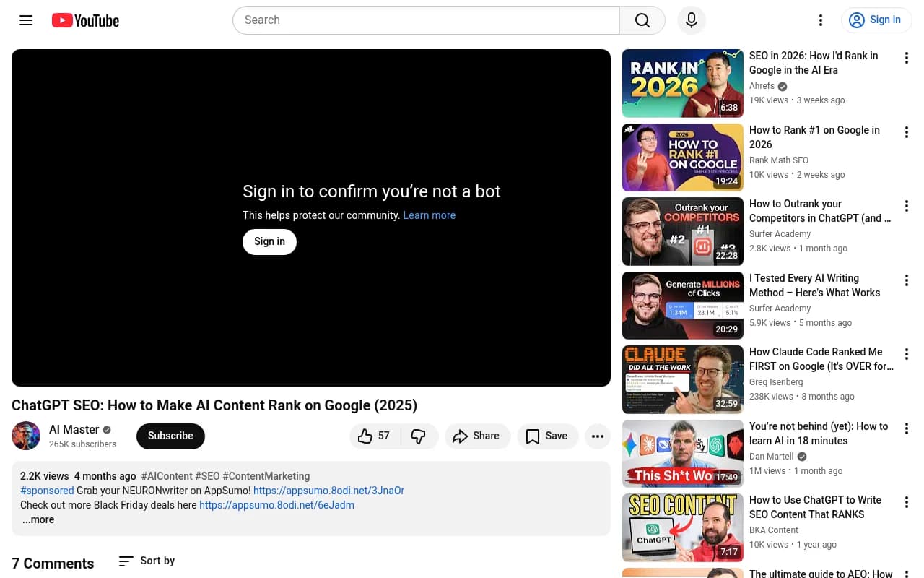Subscribe to AI Master channel
The width and height of the screenshot is (924, 578).
tap(170, 436)
